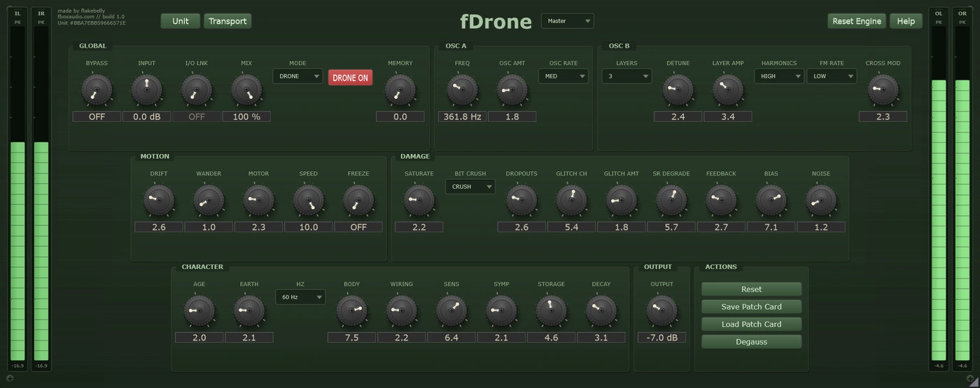Click the SR DEGRADE knob
980x388 pixels.
671,201
